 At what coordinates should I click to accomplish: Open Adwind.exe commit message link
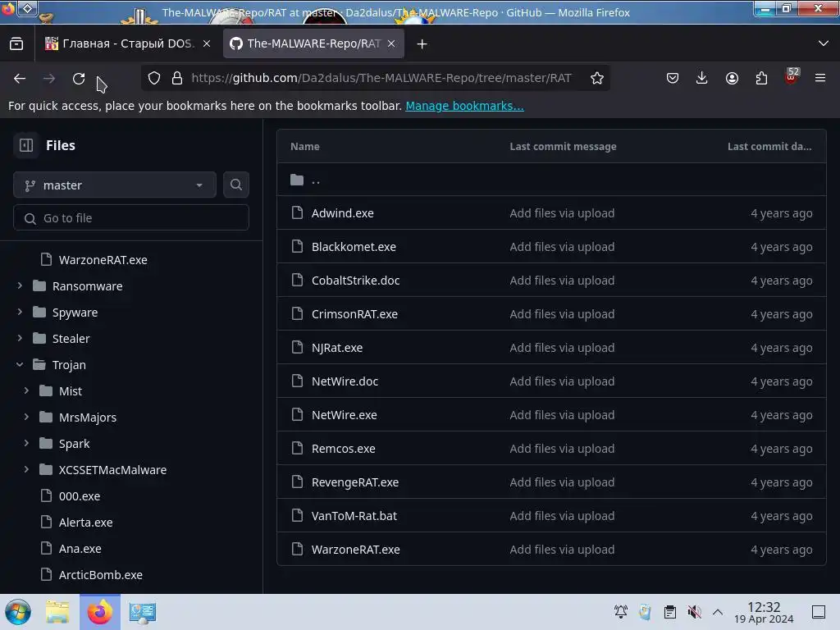(562, 213)
